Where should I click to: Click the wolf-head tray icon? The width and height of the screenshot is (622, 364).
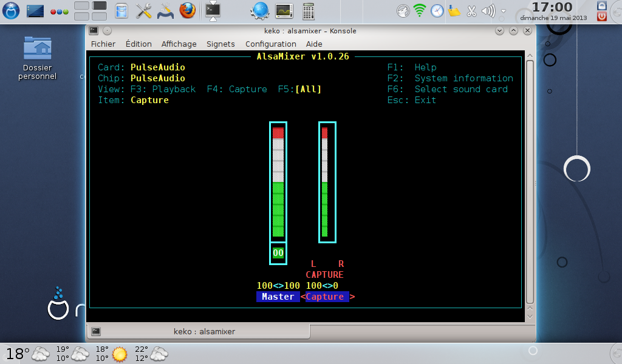coord(403,11)
